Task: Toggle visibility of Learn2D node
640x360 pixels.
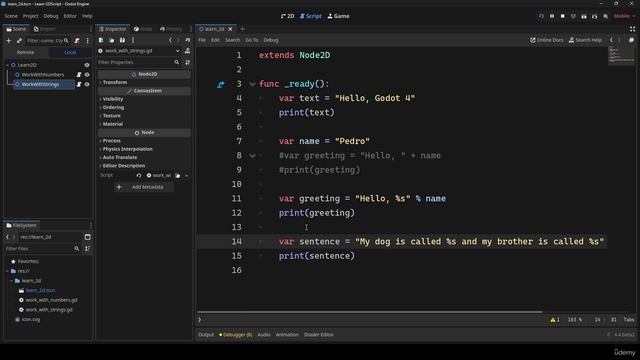Action: (87, 65)
